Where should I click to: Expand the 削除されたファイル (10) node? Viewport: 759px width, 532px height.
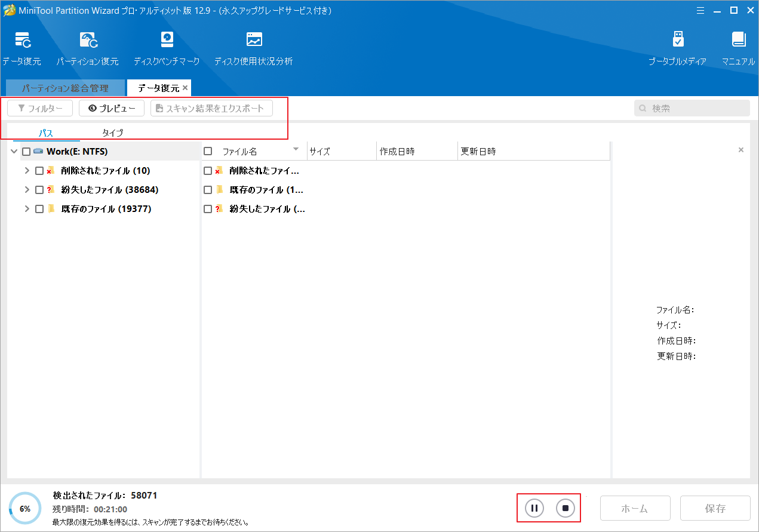coord(27,171)
